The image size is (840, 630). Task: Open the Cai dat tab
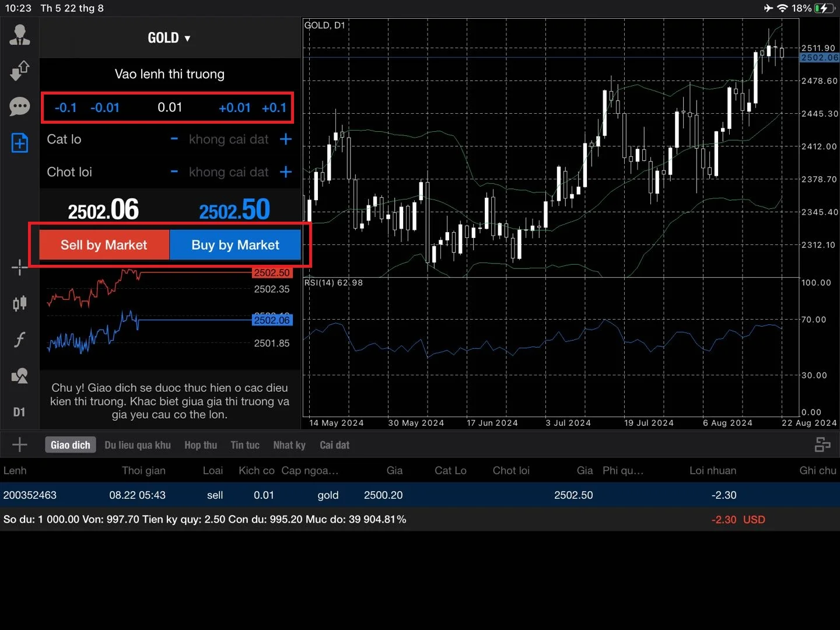334,445
